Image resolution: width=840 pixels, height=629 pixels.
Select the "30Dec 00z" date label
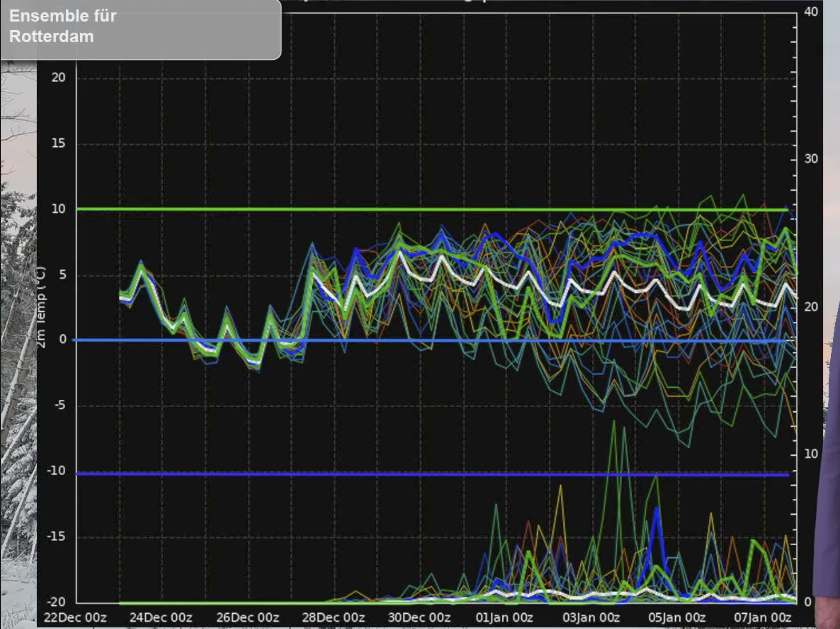pyautogui.click(x=419, y=617)
